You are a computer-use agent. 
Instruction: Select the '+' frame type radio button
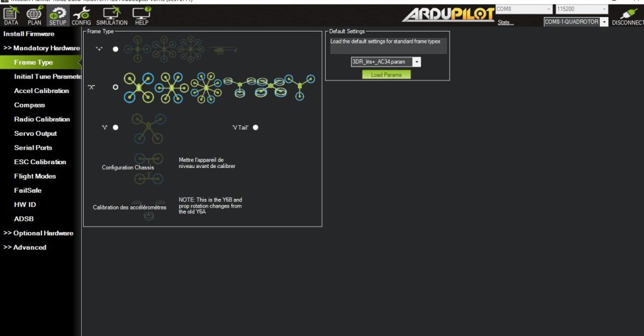pyautogui.click(x=115, y=49)
